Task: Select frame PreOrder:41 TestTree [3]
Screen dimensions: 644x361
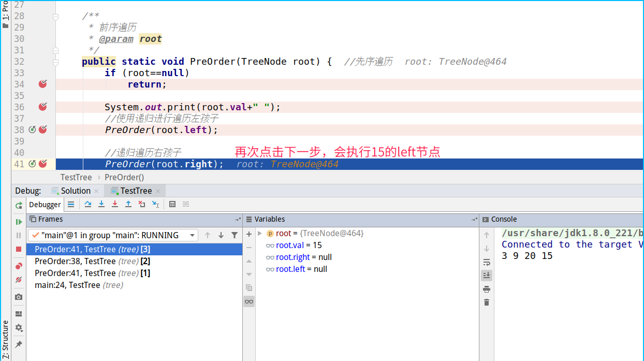Action: point(134,249)
